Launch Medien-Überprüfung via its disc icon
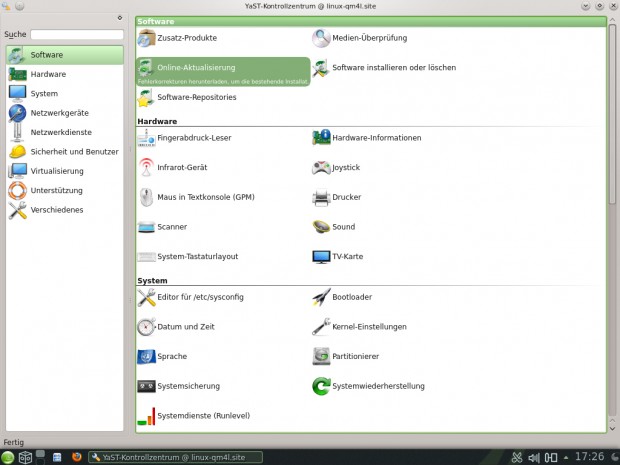620x465 pixels. 321,38
